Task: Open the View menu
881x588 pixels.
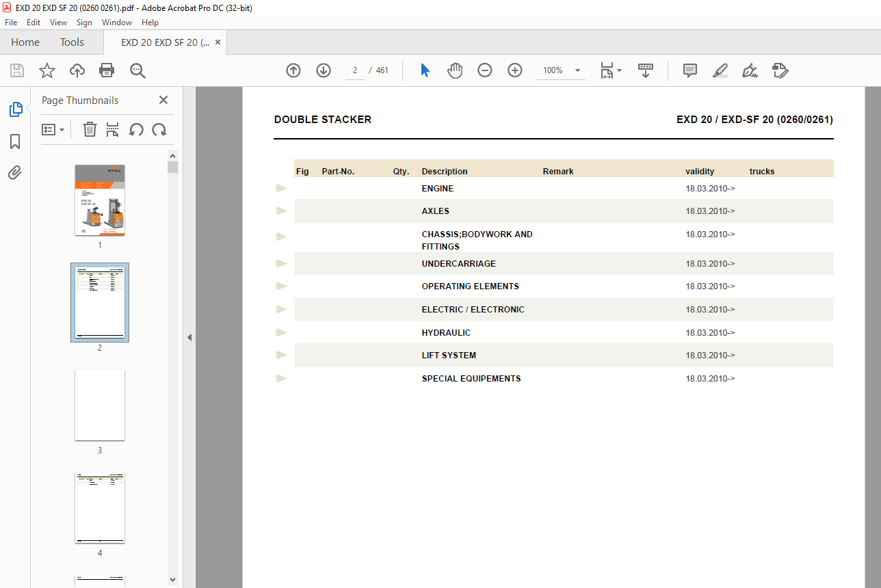Action: [59, 23]
